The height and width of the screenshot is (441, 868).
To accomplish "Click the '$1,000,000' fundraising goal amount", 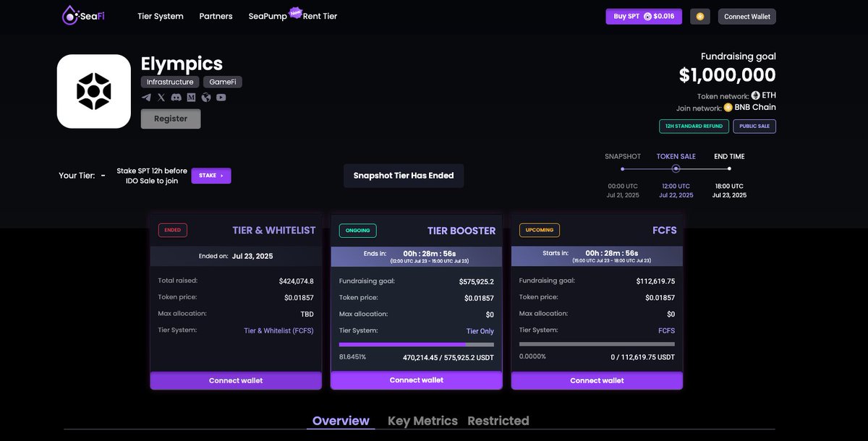I will [x=727, y=74].
